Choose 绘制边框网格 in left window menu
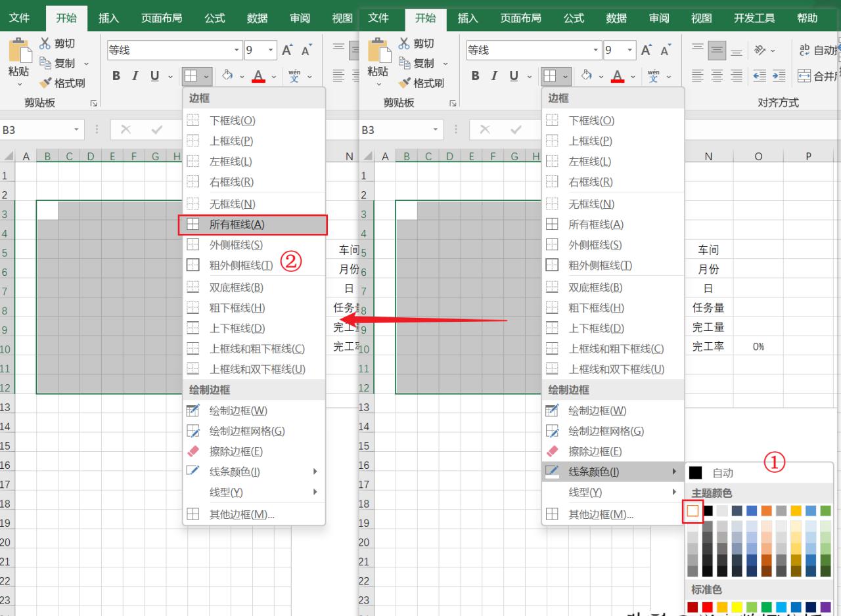The height and width of the screenshot is (616, 841). [x=254, y=431]
